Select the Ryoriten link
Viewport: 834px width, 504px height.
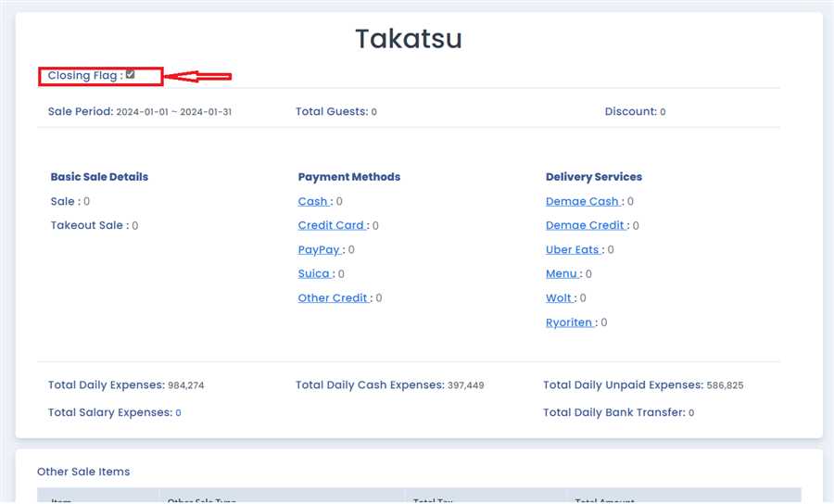(569, 322)
